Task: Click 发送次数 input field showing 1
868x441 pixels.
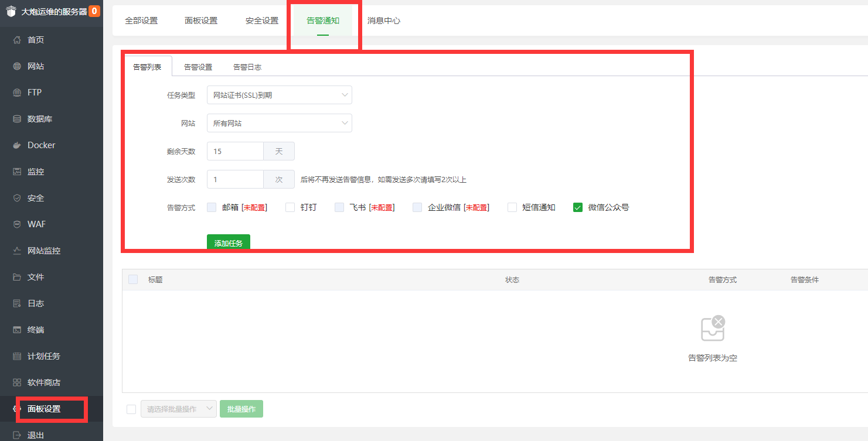Action: tap(235, 179)
